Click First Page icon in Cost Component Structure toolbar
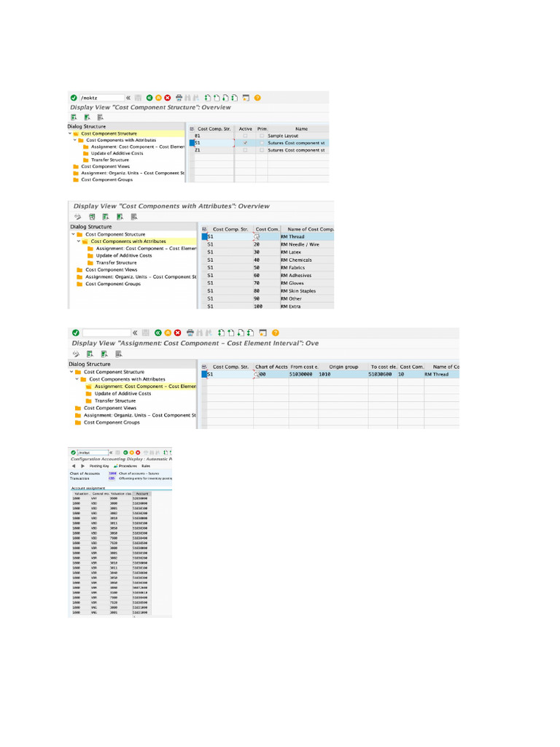 (x=208, y=98)
